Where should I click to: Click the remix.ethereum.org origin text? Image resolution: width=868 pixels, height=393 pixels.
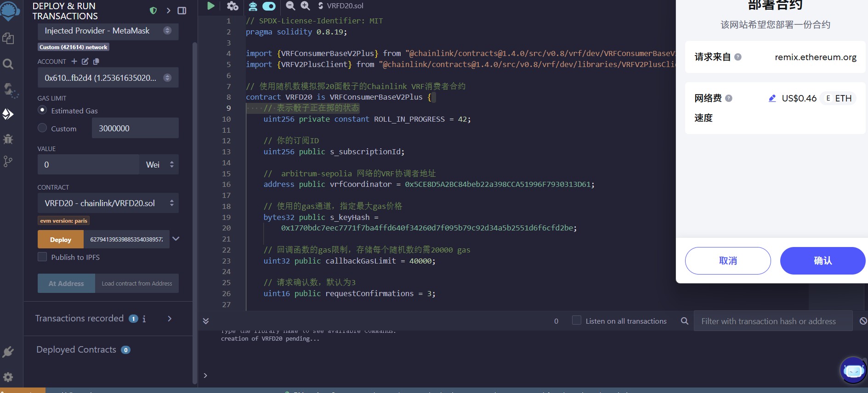(x=816, y=57)
